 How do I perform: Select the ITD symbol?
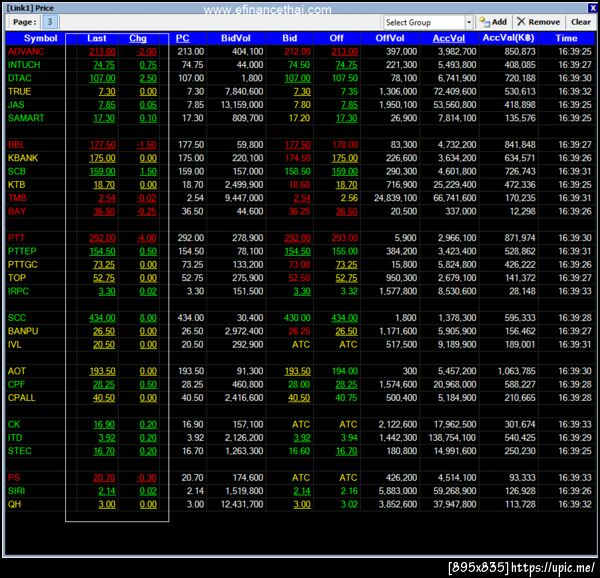point(15,438)
